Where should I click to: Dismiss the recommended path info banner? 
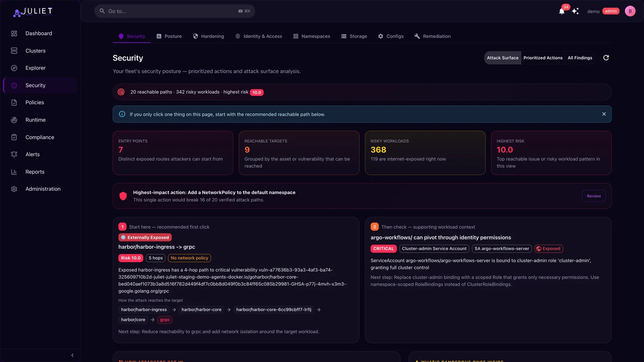(x=604, y=114)
